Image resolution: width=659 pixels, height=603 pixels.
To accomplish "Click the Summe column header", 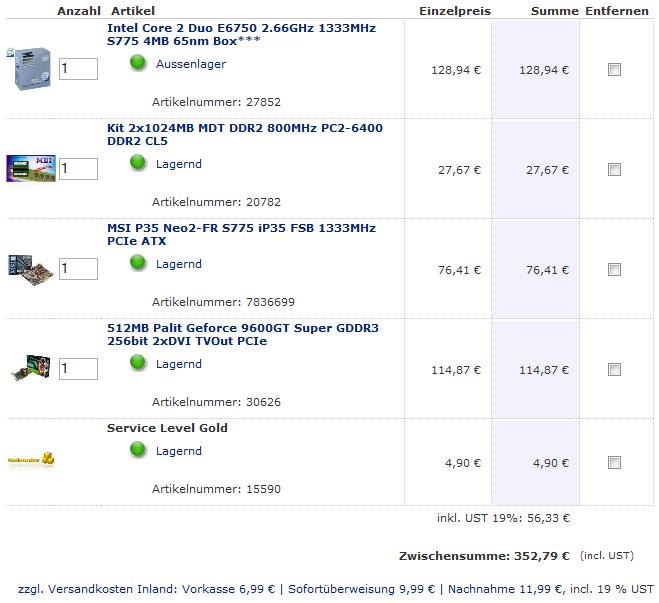I will 555,11.
